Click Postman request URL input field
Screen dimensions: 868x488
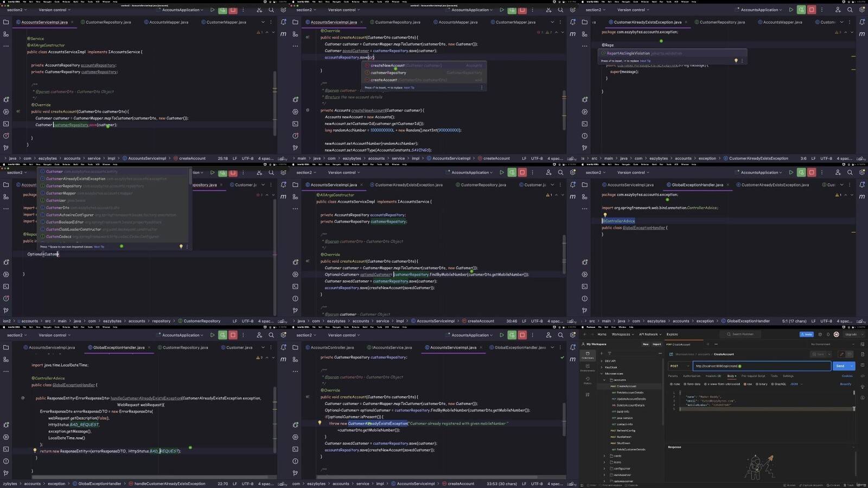click(x=762, y=366)
